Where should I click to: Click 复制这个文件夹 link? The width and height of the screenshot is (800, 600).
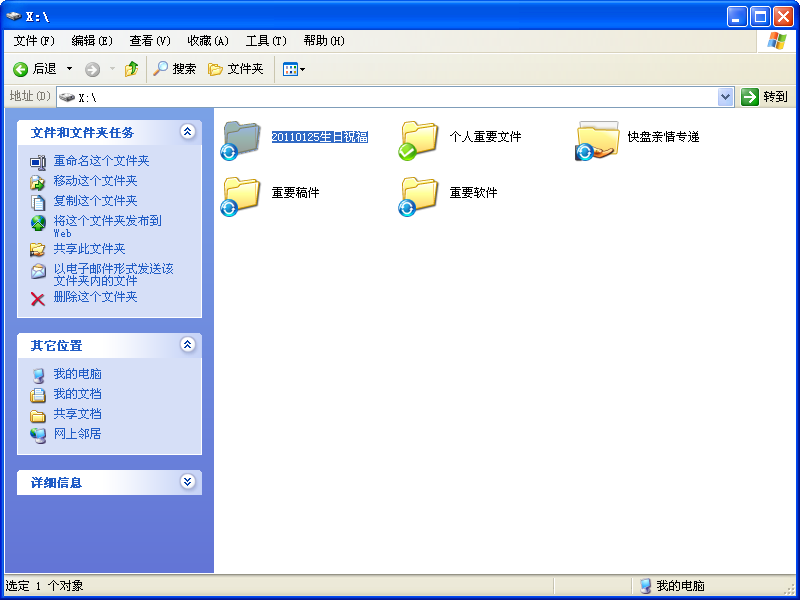pyautogui.click(x=95, y=201)
